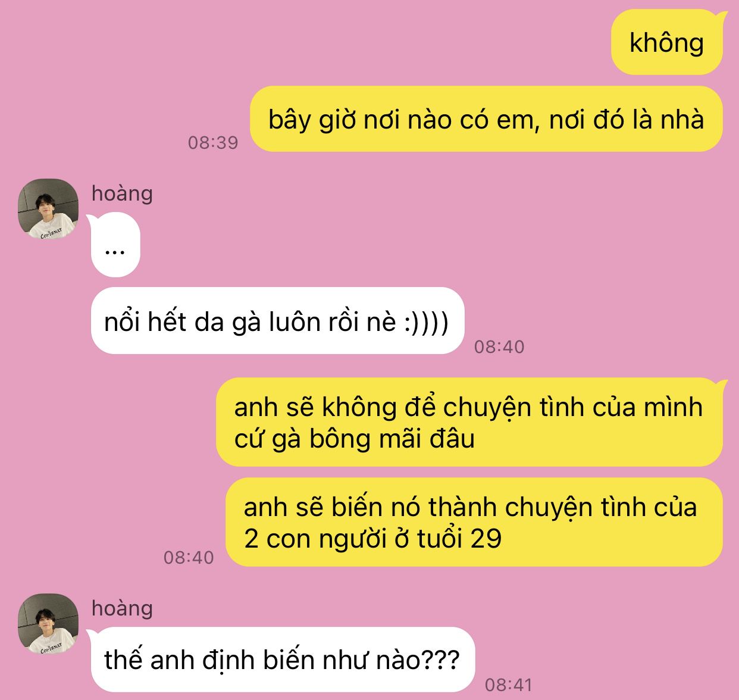Select the yellow "không" message bubble
The image size is (739, 700).
pos(666,42)
